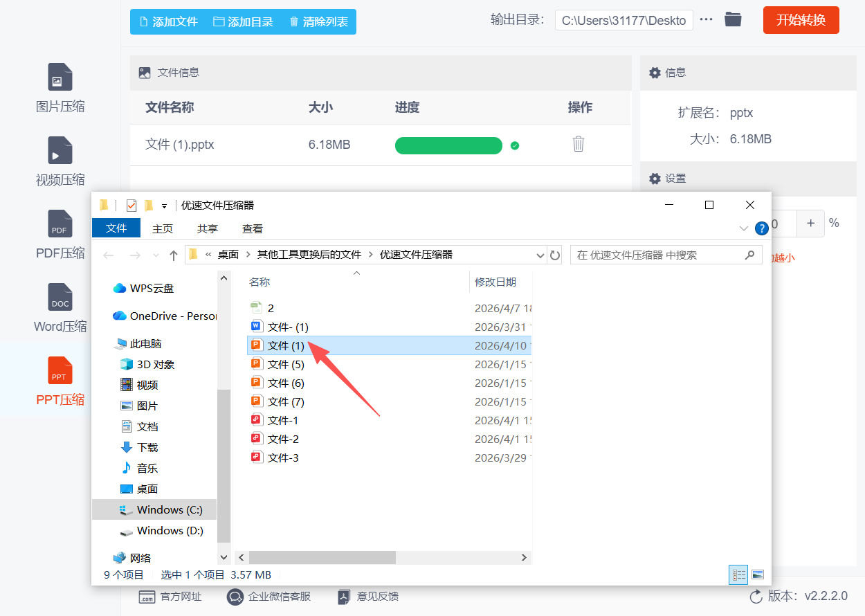Select OneDrive - Personal in the navigation pane
Image resolution: width=865 pixels, height=616 pixels.
(164, 316)
